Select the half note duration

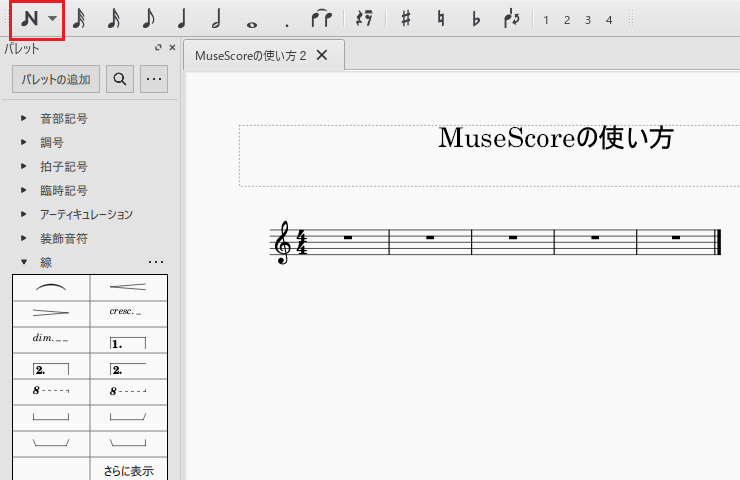point(217,19)
